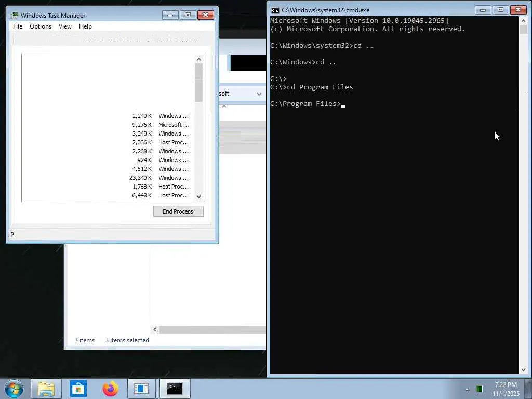
Task: Open File Explorer from the taskbar
Action: (x=46, y=389)
